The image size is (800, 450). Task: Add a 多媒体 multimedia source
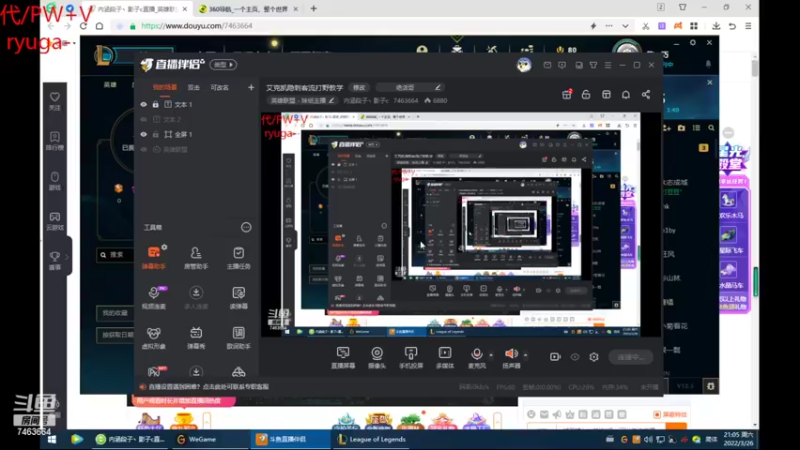point(445,358)
